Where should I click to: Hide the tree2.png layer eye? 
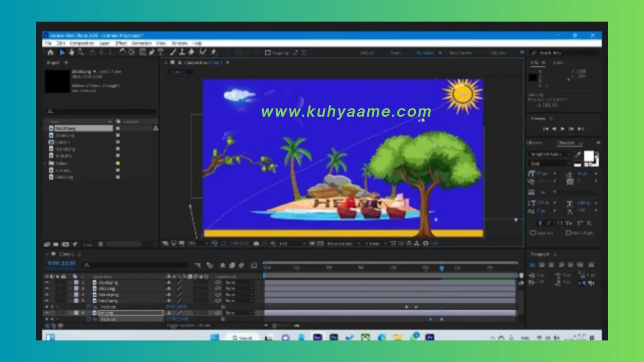47,301
